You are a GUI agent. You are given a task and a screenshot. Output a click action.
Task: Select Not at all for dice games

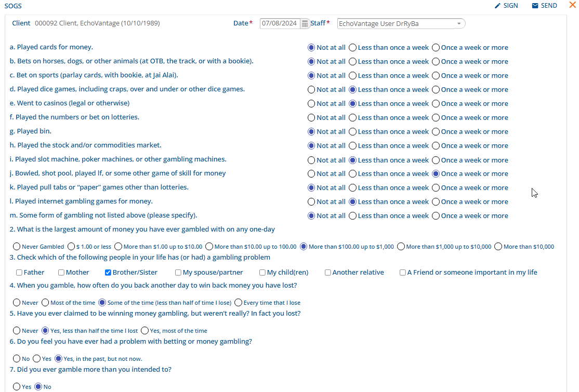pos(311,89)
